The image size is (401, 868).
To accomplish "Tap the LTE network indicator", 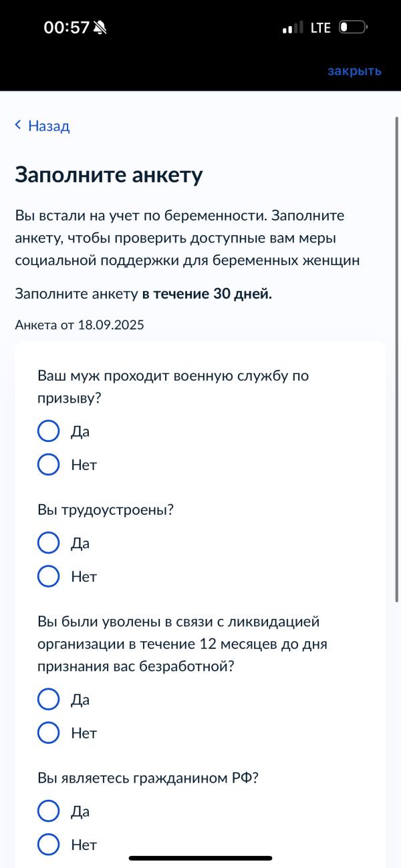I will click(x=321, y=28).
